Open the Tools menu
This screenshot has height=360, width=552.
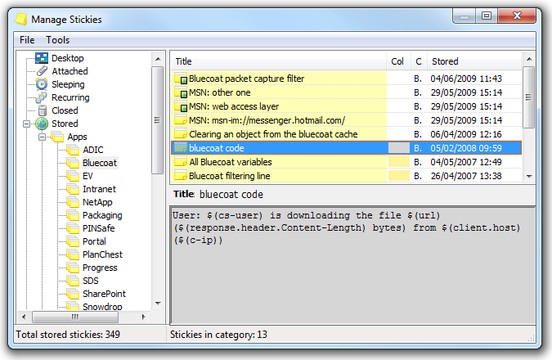(x=57, y=40)
